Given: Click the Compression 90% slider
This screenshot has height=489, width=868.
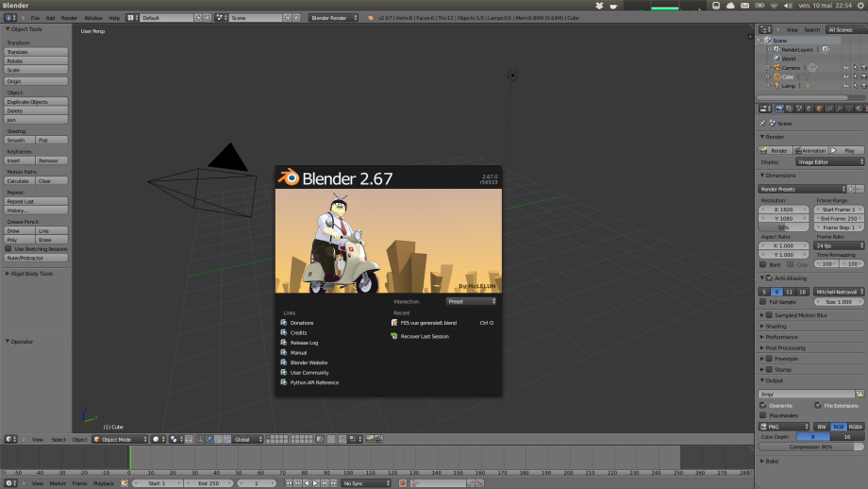Looking at the screenshot, I should click(811, 447).
